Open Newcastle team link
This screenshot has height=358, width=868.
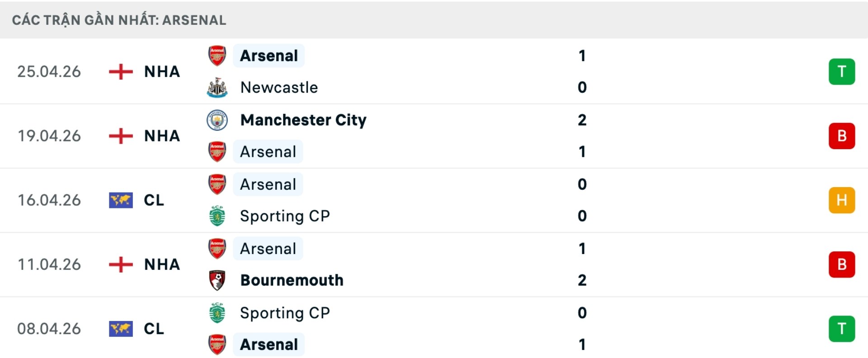[x=279, y=87]
